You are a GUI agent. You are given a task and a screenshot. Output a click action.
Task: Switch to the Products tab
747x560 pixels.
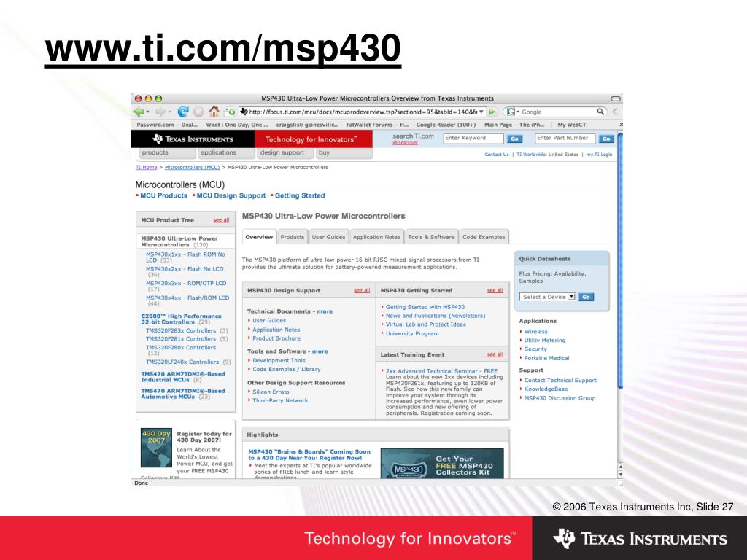pos(292,237)
